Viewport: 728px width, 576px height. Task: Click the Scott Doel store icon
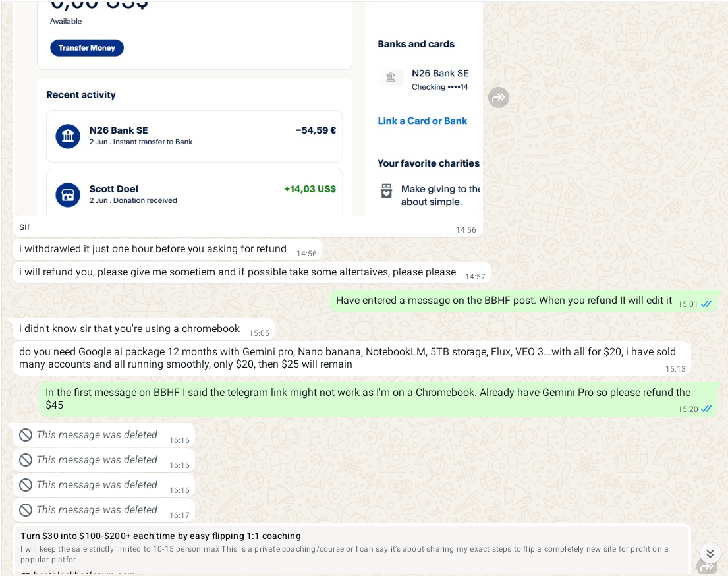point(68,195)
